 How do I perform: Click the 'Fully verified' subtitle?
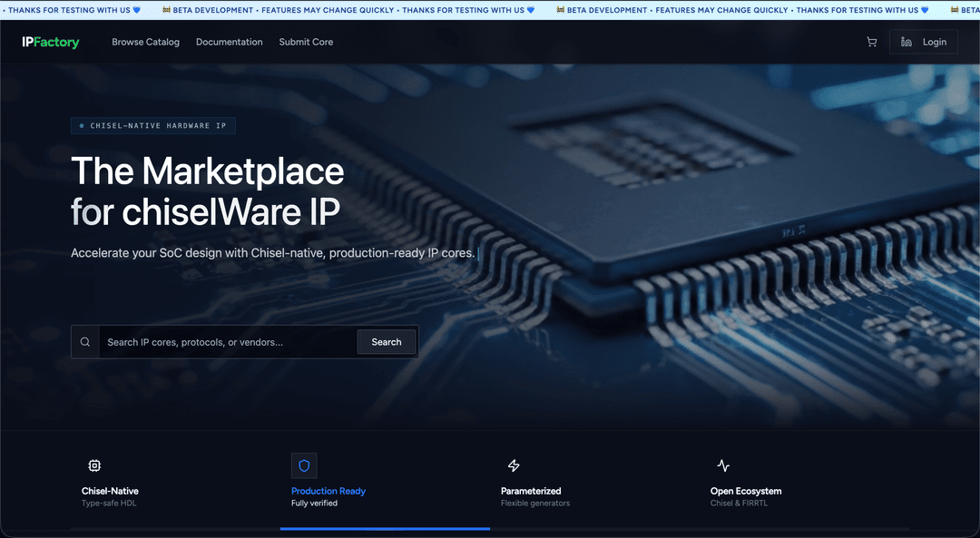pyautogui.click(x=314, y=503)
